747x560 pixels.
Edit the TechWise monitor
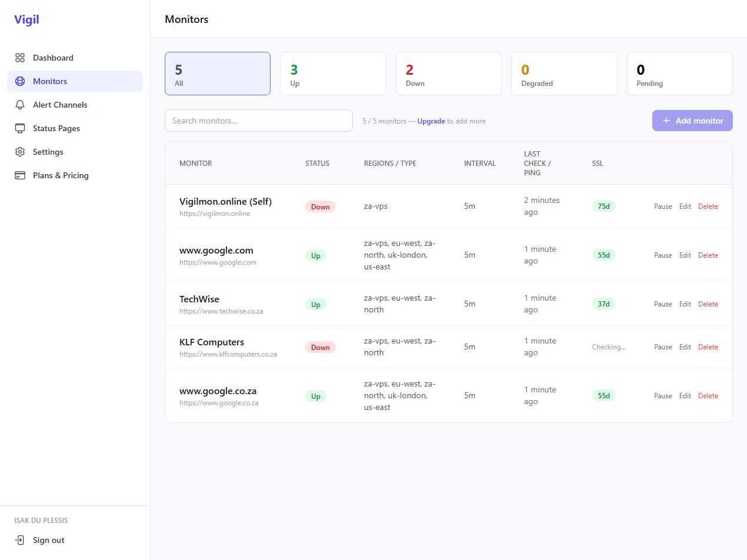click(685, 304)
